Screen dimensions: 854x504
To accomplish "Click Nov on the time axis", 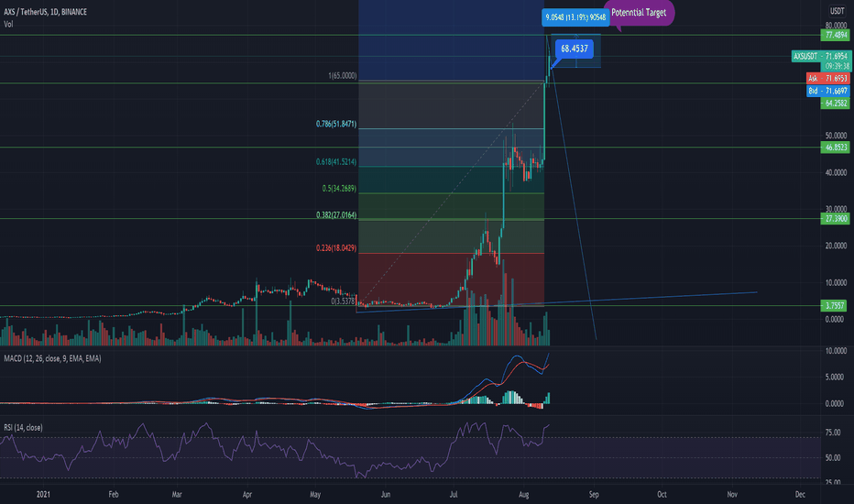I will tap(732, 495).
